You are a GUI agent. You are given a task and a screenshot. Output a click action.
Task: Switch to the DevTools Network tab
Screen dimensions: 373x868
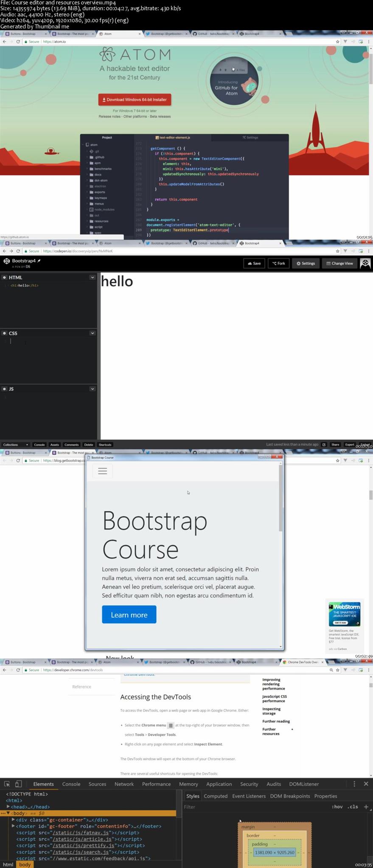pyautogui.click(x=124, y=784)
